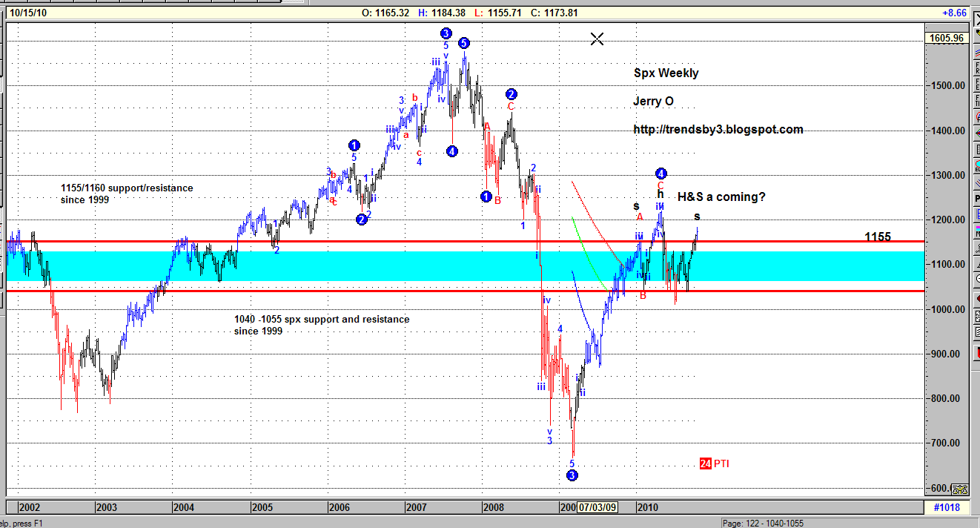Click the low value L: 1155.71
This screenshot has width=980, height=528.
(497, 13)
